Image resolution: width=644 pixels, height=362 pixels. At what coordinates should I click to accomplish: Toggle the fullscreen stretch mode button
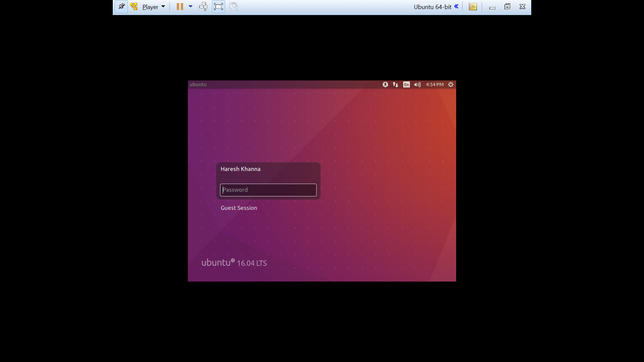pyautogui.click(x=233, y=6)
